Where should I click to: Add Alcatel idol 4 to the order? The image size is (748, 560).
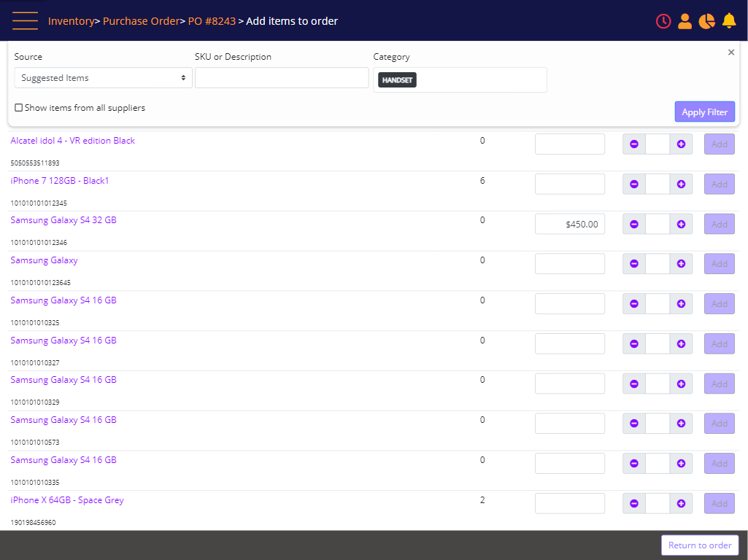[720, 144]
